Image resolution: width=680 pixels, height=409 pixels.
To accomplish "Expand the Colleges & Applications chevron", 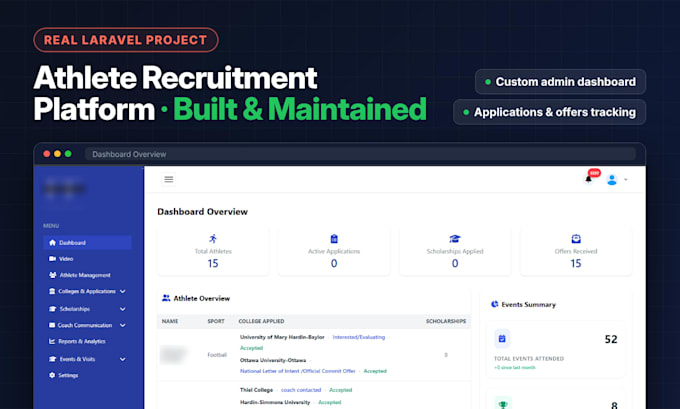I will (x=123, y=291).
